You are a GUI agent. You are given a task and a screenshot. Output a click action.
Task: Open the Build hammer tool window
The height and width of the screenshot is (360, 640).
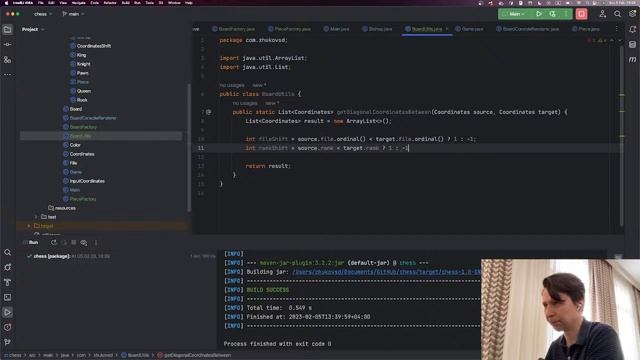click(x=7, y=282)
